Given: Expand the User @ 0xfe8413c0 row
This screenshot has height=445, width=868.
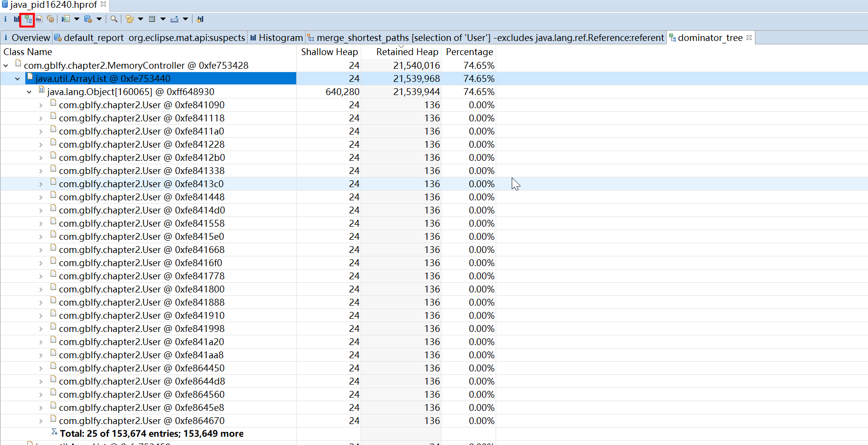Looking at the screenshot, I should coord(41,184).
